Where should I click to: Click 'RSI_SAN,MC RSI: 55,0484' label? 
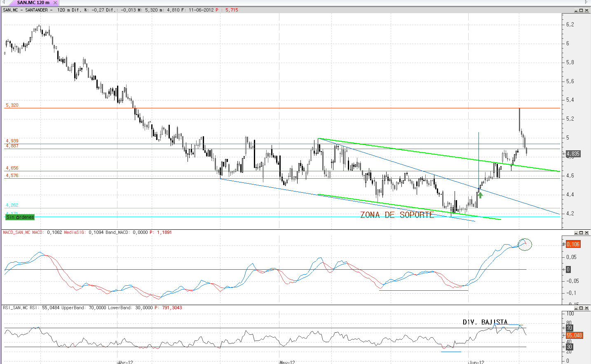pyautogui.click(x=31, y=308)
